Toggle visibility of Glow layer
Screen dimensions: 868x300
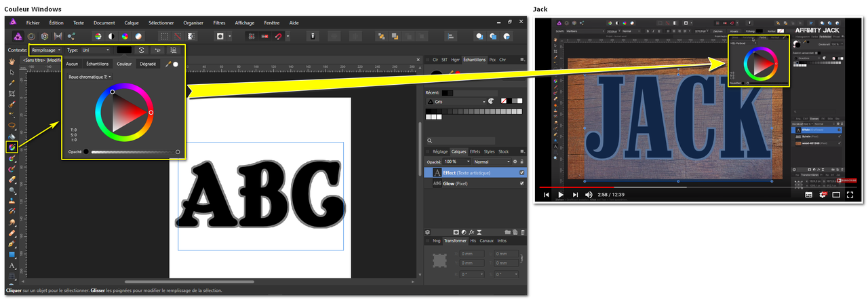pos(521,183)
